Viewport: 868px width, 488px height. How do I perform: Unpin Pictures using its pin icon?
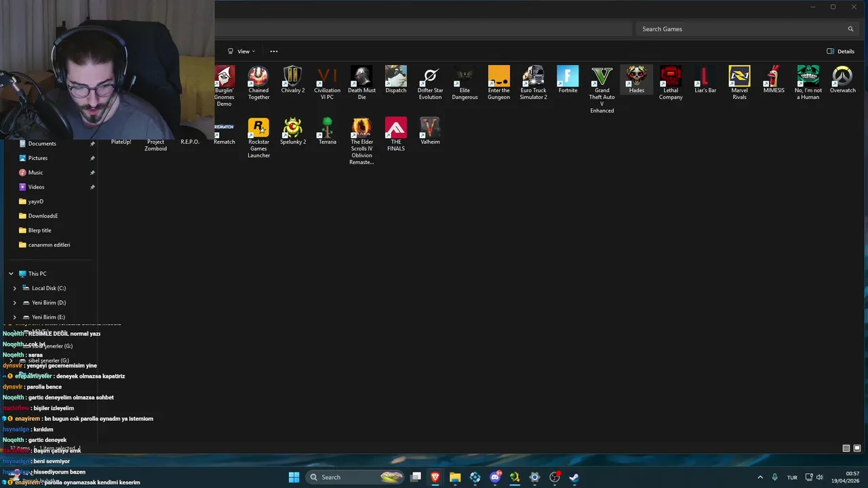point(92,158)
